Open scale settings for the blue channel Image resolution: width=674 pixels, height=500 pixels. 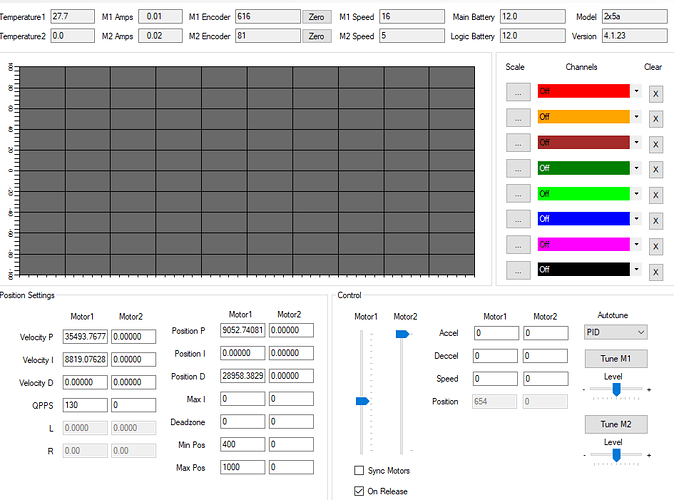[517, 219]
